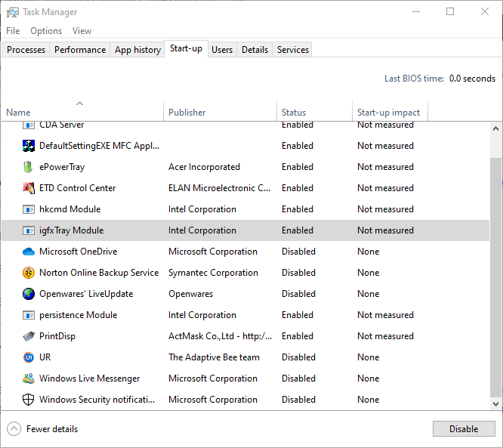Collapse view with Fewer details chevron
The height and width of the screenshot is (448, 503).
pyautogui.click(x=14, y=429)
